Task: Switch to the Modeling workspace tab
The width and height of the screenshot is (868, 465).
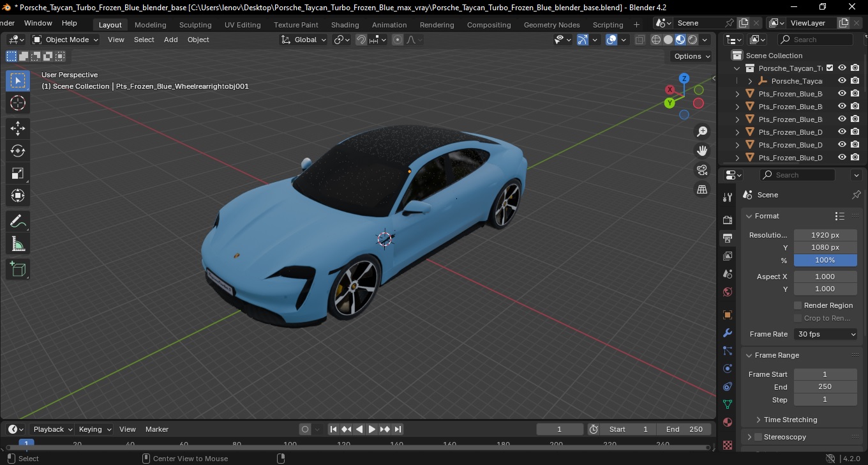Action: click(x=151, y=25)
